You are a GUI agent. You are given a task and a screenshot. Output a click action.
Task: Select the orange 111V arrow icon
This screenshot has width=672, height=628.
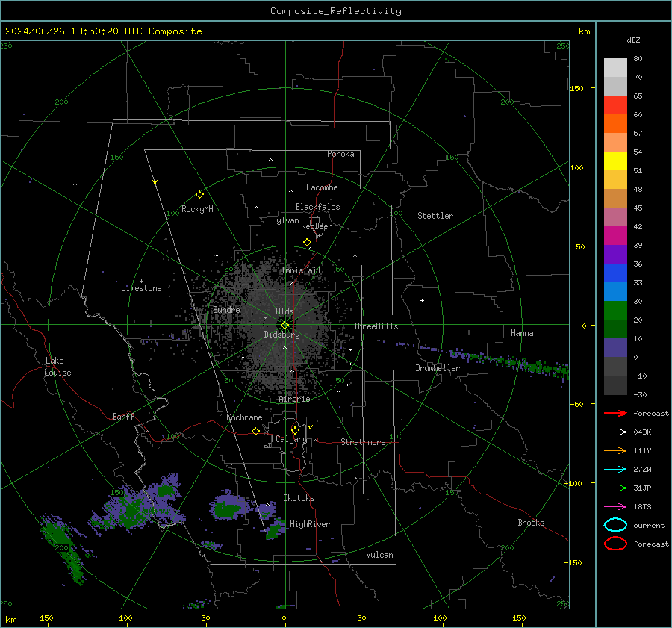tap(615, 450)
